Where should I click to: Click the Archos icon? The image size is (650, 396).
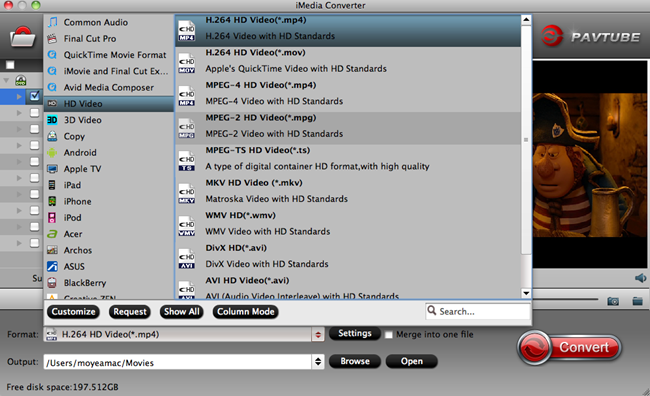[x=52, y=250]
